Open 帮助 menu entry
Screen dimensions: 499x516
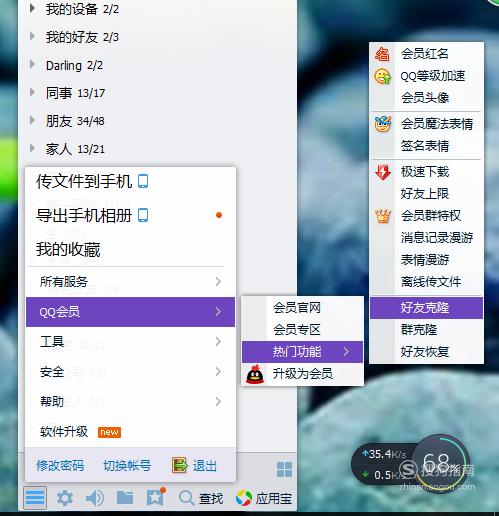130,401
